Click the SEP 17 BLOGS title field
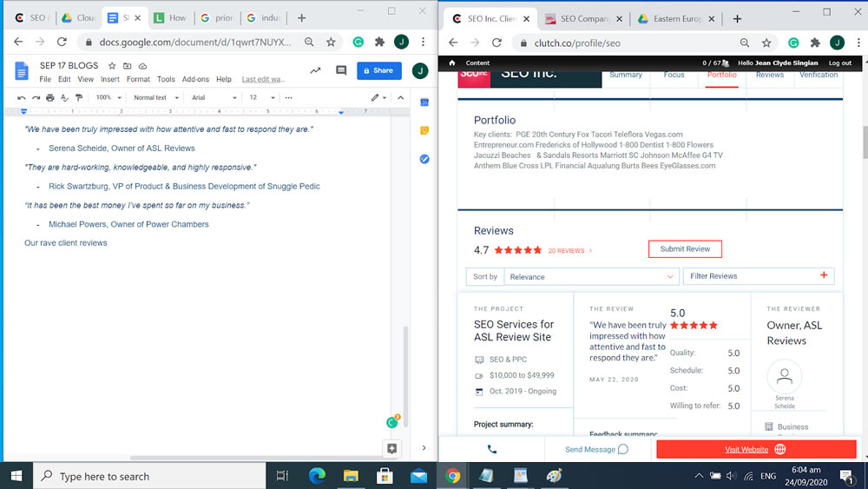 [x=69, y=65]
